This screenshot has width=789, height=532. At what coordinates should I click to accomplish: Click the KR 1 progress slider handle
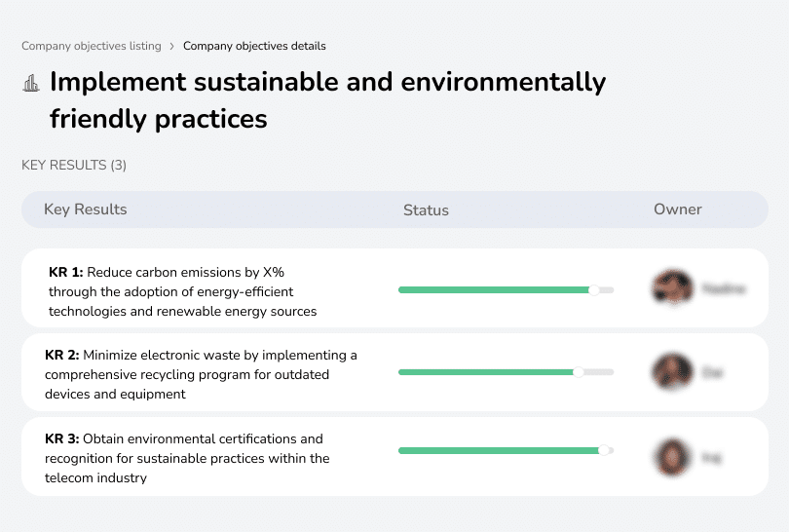coord(594,290)
